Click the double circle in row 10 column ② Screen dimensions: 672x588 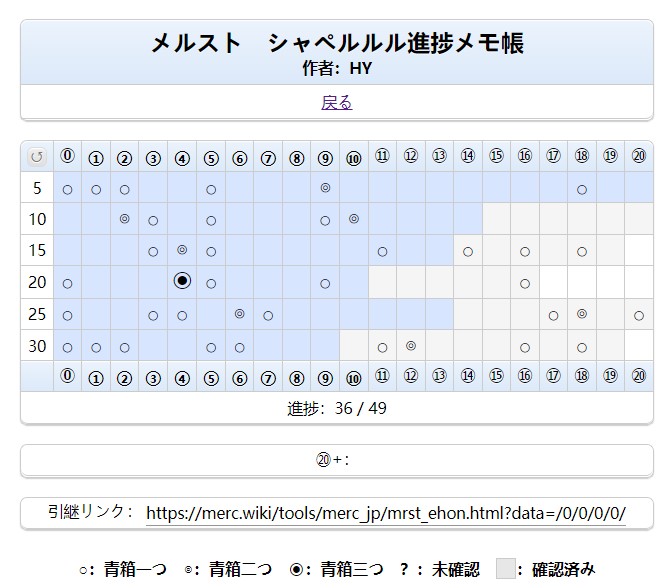coord(125,219)
